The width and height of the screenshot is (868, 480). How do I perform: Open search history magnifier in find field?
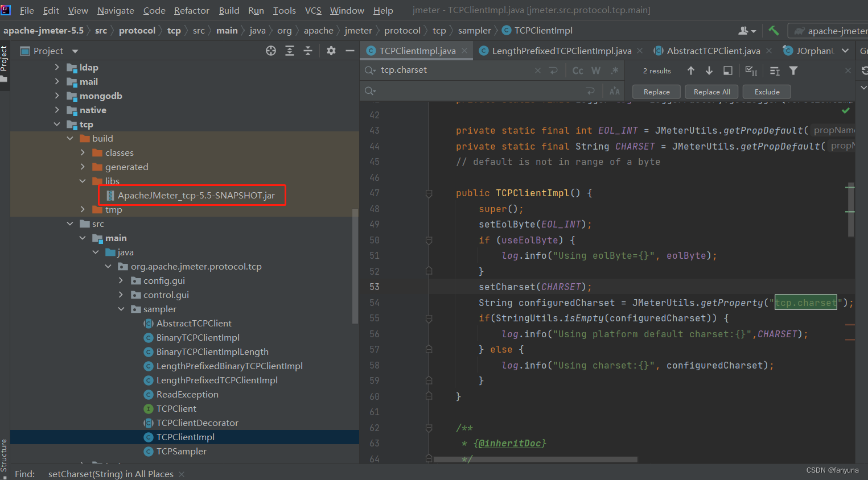pyautogui.click(x=371, y=71)
